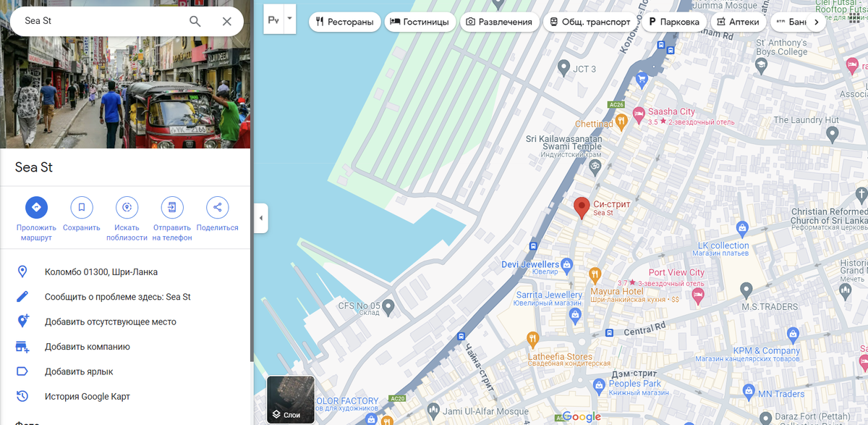The width and height of the screenshot is (868, 425).
Task: Select Sarrita Jewellery shop marker
Action: (575, 314)
